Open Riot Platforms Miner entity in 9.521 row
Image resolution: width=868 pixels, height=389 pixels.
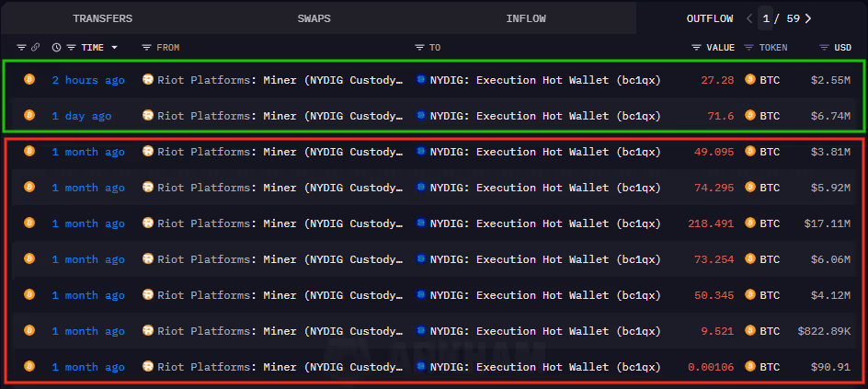pyautogui.click(x=280, y=331)
